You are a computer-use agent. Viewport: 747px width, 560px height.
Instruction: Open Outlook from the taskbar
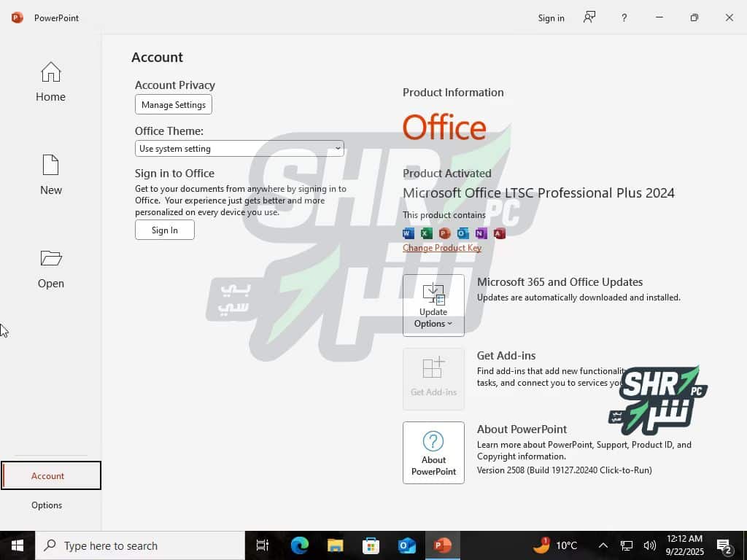pyautogui.click(x=407, y=545)
